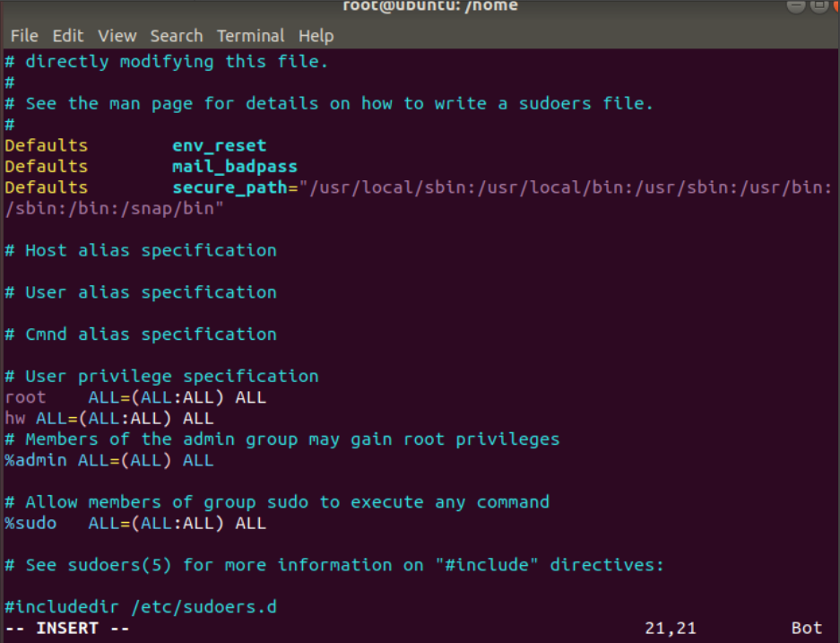Click the Cmnd alias specification comment
840x643 pixels.
(141, 335)
